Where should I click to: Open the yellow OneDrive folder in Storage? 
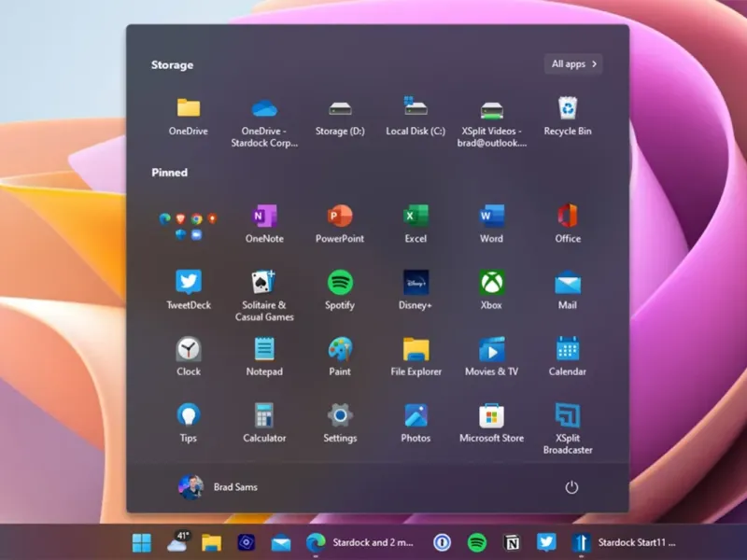tap(189, 117)
